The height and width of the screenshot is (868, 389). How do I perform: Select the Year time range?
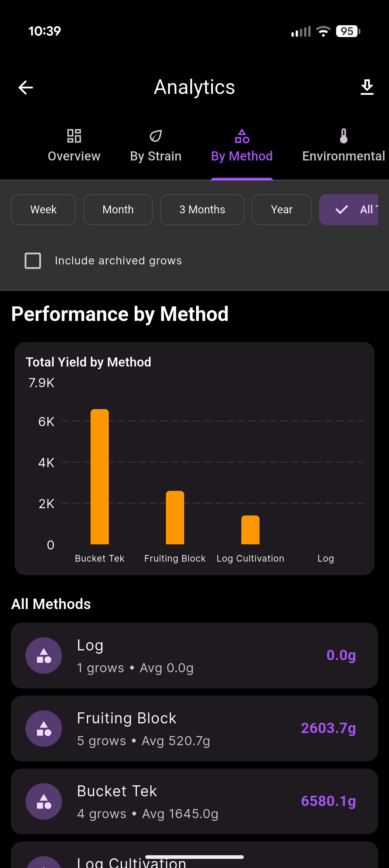point(281,210)
